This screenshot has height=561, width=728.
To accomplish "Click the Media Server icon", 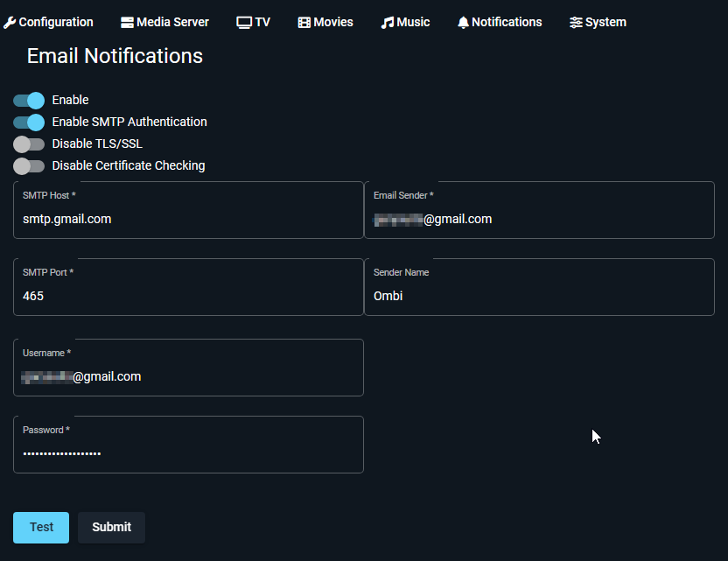I will point(127,22).
